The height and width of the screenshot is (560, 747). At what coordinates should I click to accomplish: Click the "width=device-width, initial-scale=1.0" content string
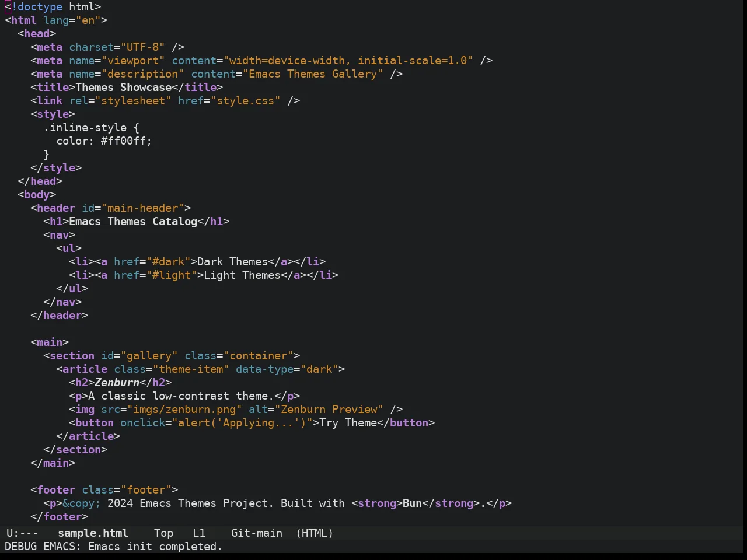pos(348,60)
